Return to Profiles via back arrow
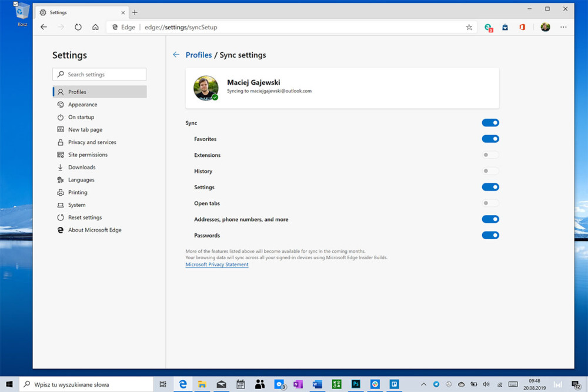Image resolution: width=588 pixels, height=392 pixels. (x=176, y=55)
